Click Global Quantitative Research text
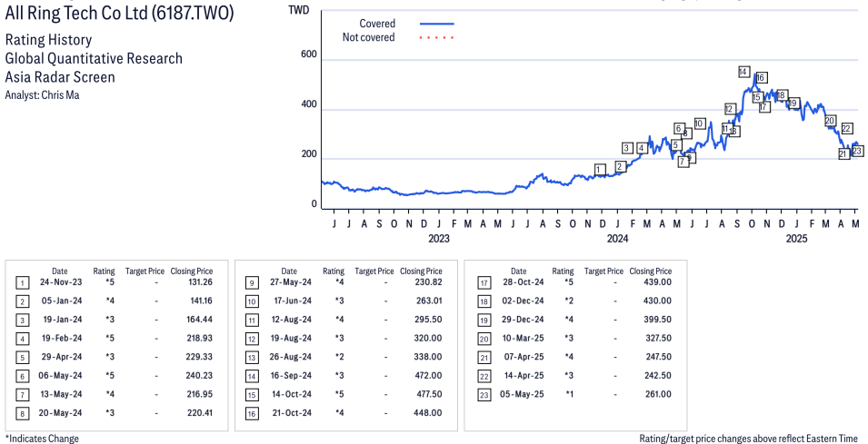This screenshot has width=868, height=444. 94,59
